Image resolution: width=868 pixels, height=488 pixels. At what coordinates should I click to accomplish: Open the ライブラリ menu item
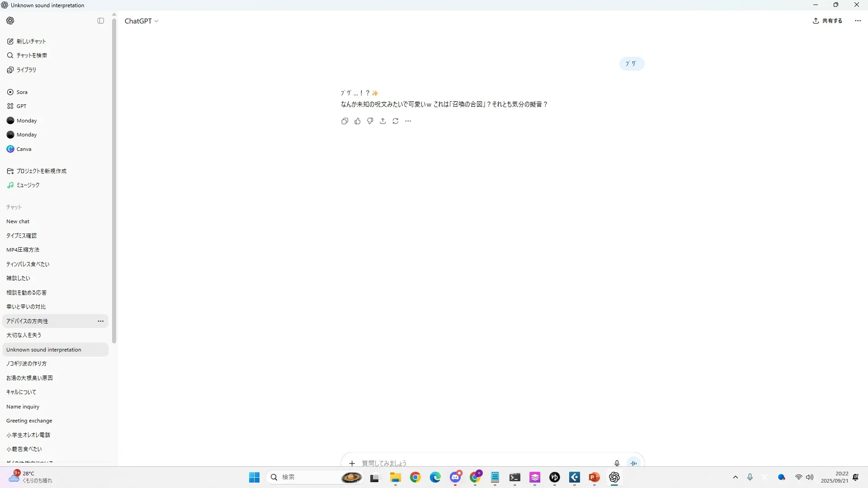click(x=26, y=70)
